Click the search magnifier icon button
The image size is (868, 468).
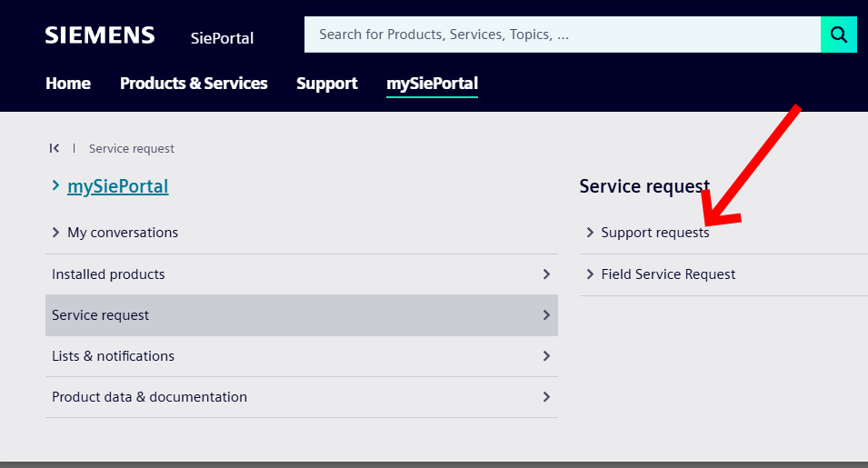839,35
